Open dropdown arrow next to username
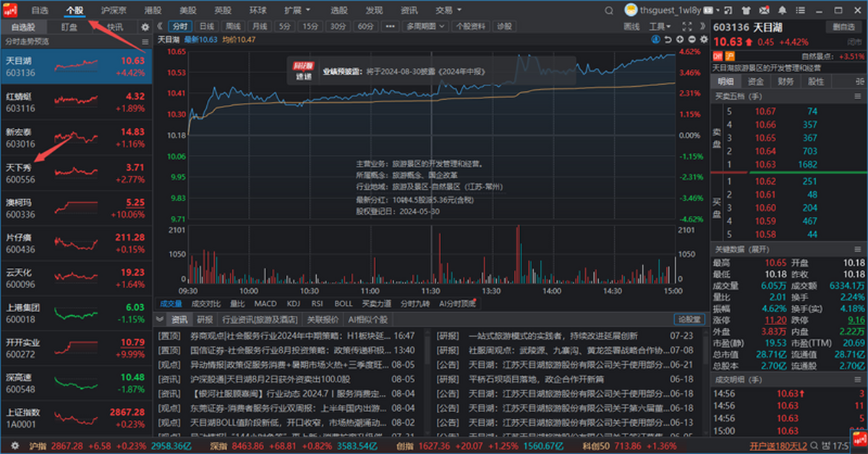The height and width of the screenshot is (454, 868). (x=718, y=10)
